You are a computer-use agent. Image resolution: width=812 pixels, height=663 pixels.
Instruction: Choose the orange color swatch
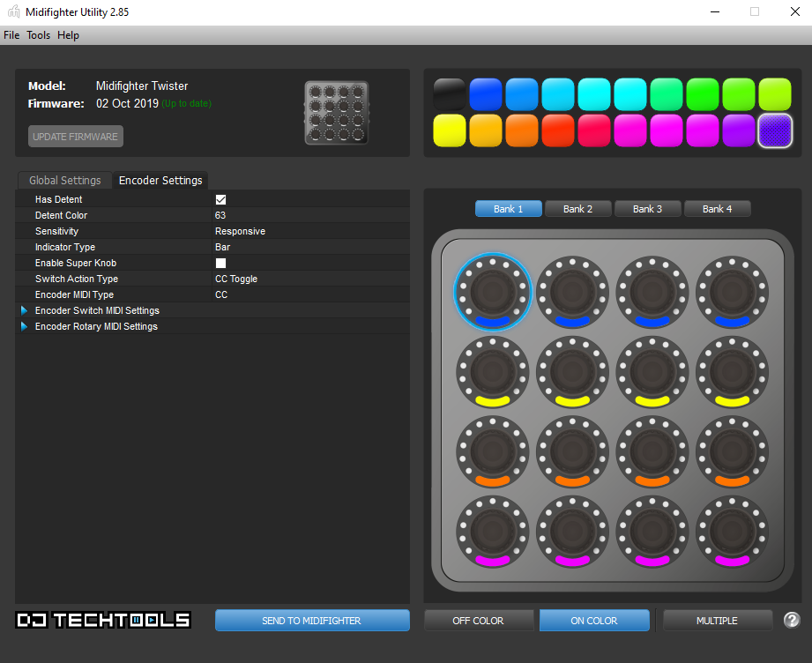pyautogui.click(x=521, y=130)
